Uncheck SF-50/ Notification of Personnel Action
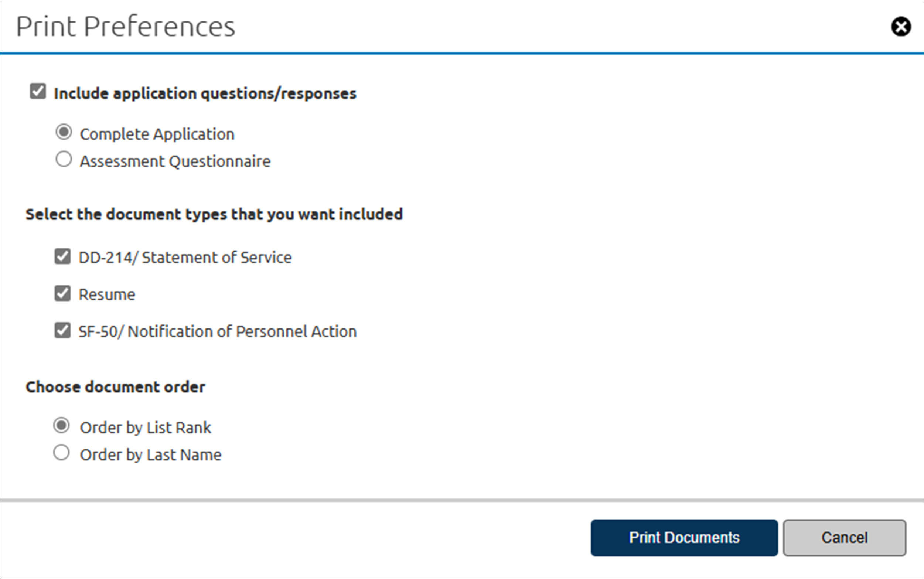 [62, 330]
